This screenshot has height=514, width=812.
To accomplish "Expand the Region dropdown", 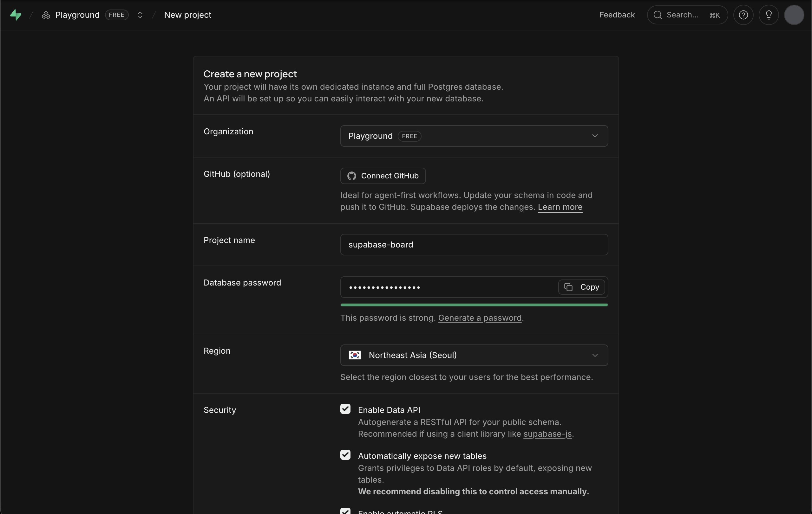I will click(474, 355).
